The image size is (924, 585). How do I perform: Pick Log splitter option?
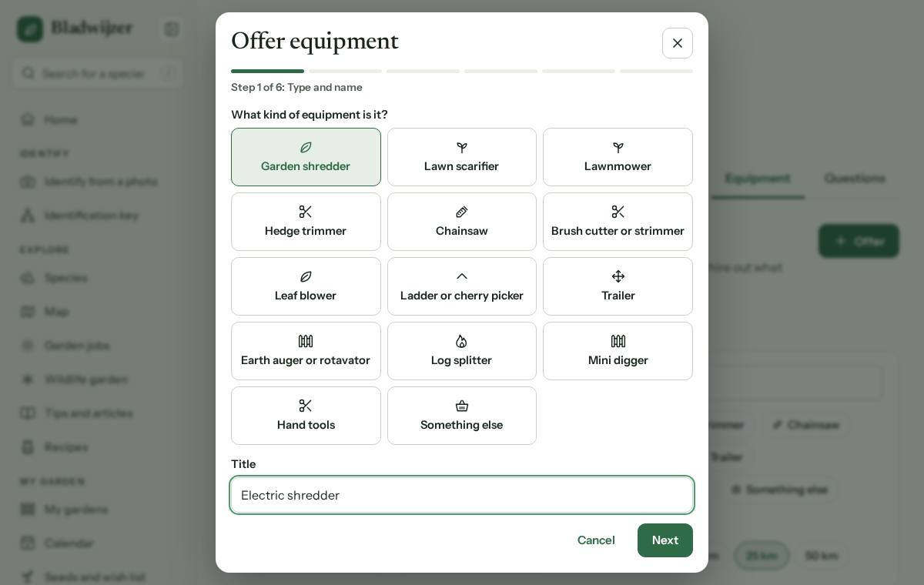pos(462,351)
